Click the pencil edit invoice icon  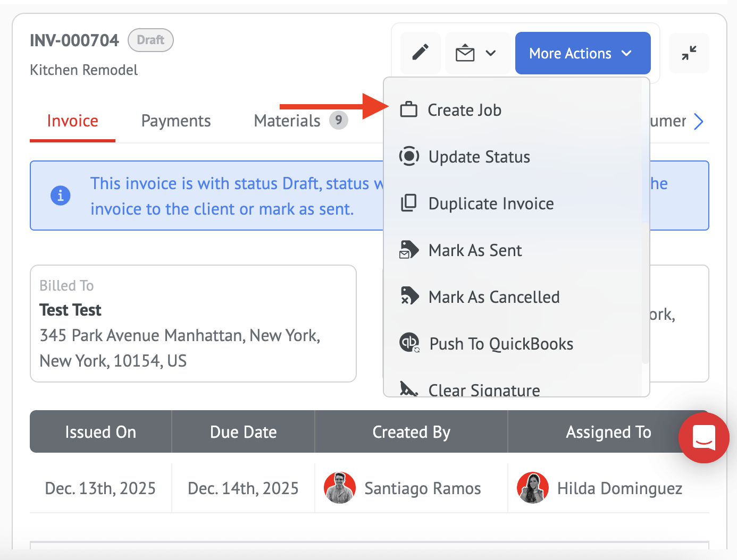click(420, 53)
